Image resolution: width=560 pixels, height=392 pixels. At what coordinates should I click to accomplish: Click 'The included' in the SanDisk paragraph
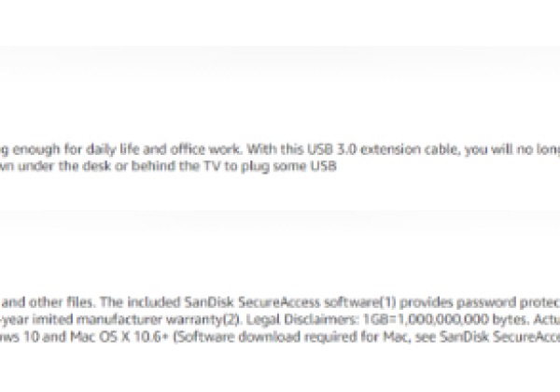tap(106, 301)
